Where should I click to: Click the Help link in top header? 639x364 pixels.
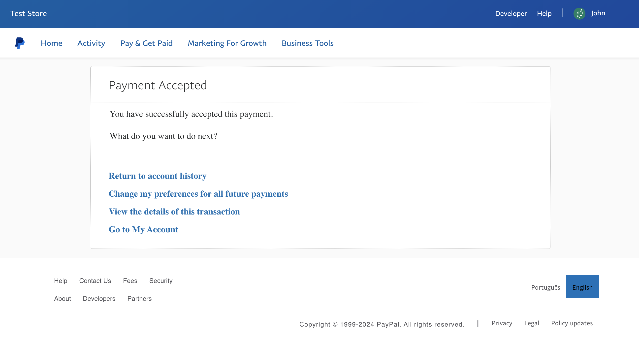(544, 13)
